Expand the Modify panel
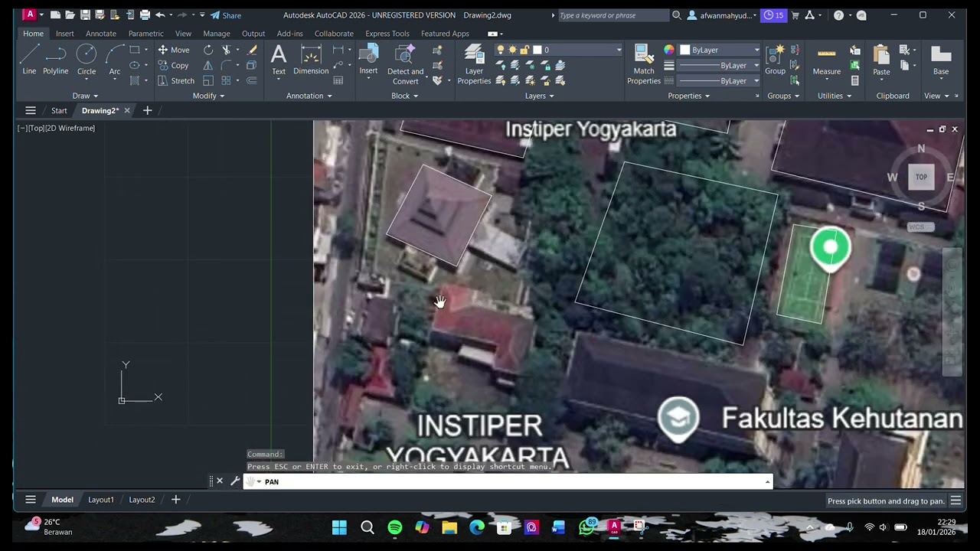This screenshot has height=551, width=980. 208,96
